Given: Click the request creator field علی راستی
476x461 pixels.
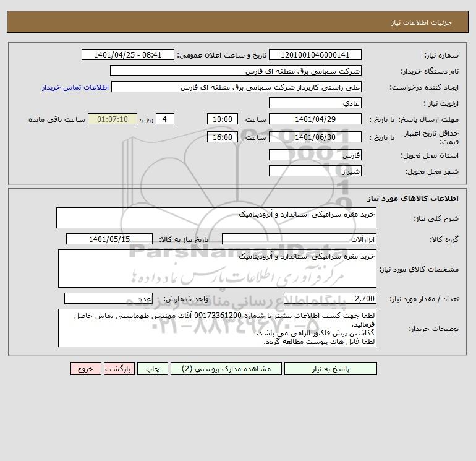Looking at the screenshot, I should click(237, 87).
